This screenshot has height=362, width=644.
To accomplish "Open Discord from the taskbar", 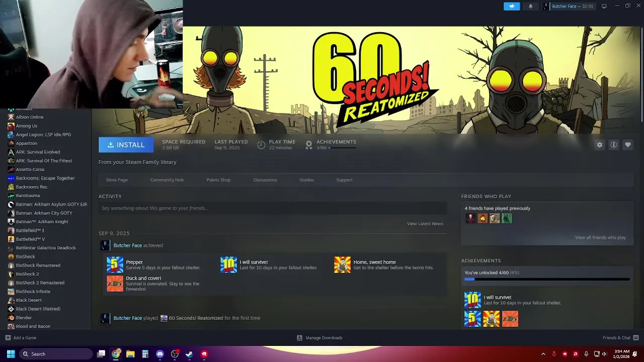I will point(160,354).
